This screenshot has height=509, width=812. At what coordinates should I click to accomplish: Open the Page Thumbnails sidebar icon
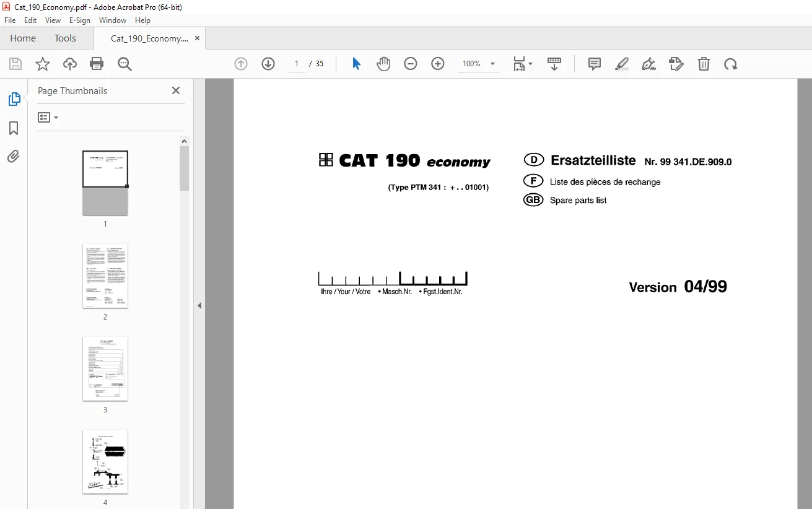(x=14, y=99)
